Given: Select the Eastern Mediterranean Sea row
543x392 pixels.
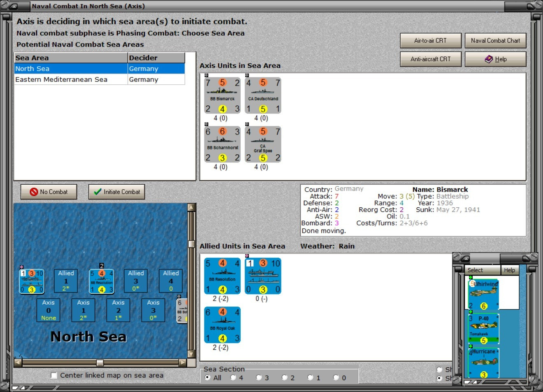Looking at the screenshot, I should [x=100, y=79].
